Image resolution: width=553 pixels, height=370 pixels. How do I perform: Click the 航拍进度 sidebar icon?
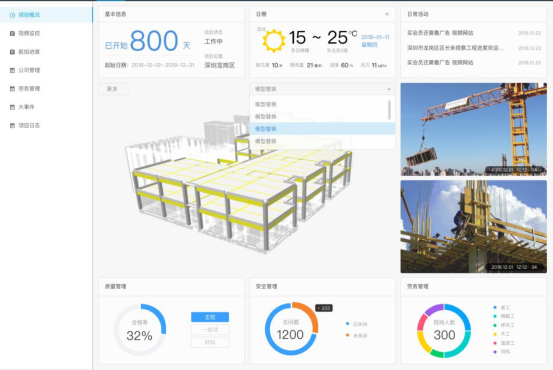pos(12,51)
